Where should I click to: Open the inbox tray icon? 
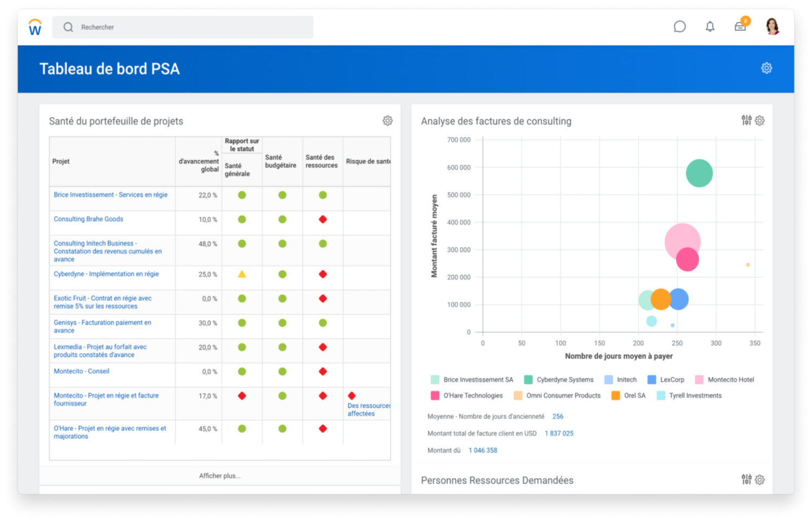click(740, 27)
